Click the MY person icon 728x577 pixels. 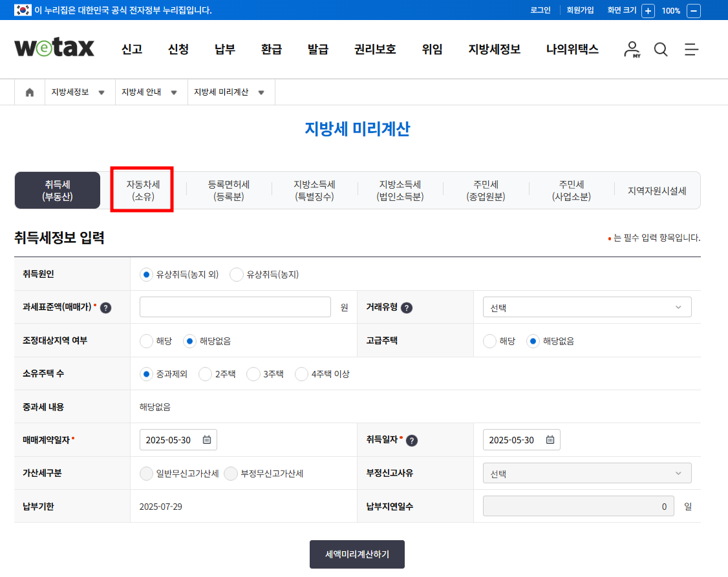click(x=631, y=49)
